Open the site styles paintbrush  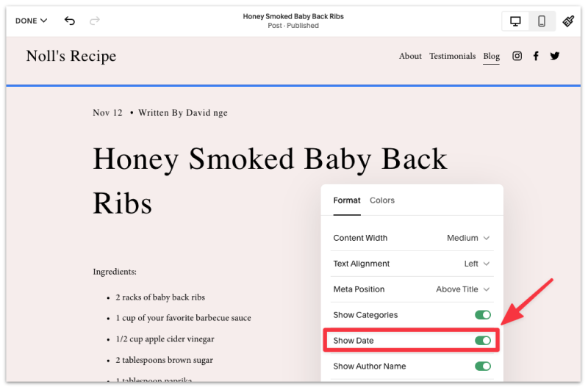click(x=568, y=21)
